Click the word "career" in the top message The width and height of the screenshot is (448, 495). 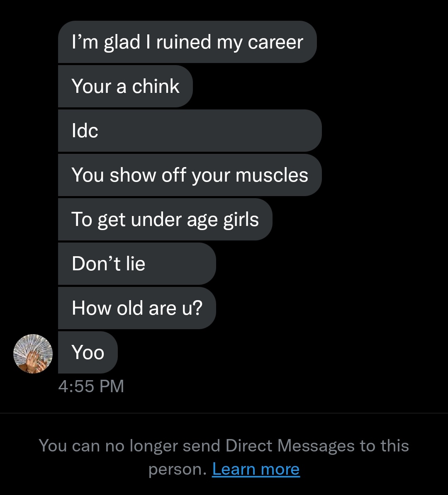coord(275,42)
